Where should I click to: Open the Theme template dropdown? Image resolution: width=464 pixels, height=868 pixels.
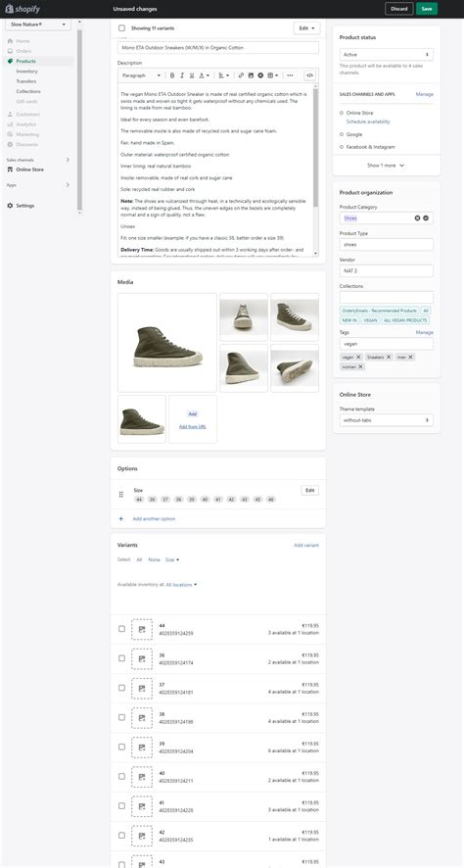click(x=386, y=420)
